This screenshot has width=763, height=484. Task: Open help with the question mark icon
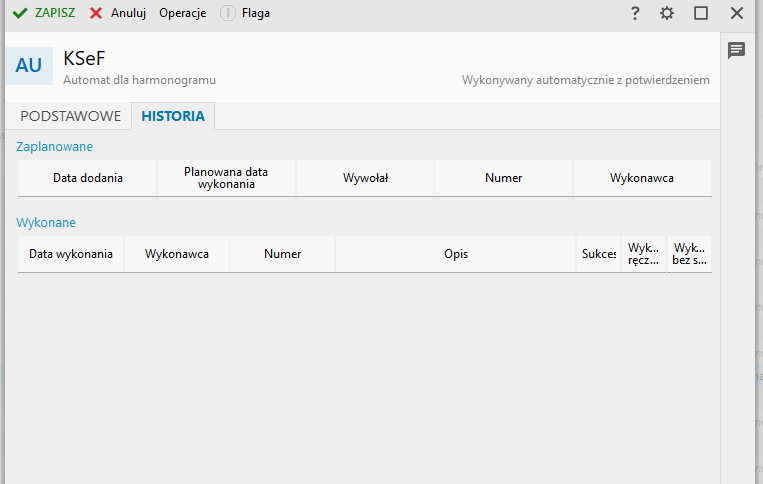[635, 13]
